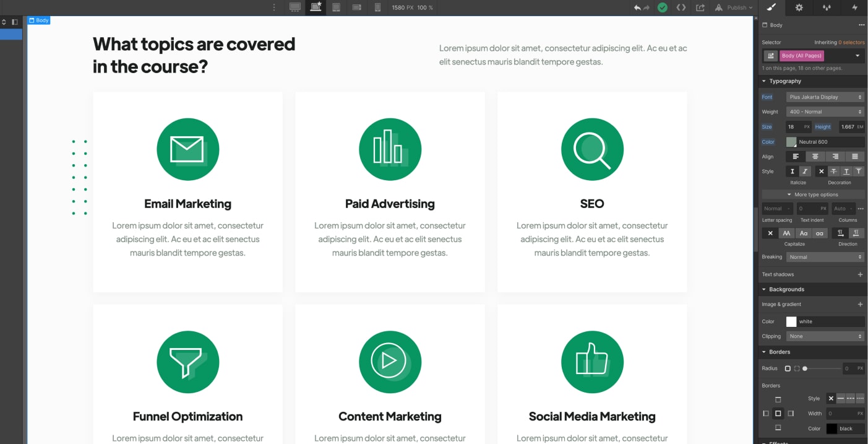This screenshot has width=868, height=444.
Task: Open the code export view
Action: (x=681, y=7)
